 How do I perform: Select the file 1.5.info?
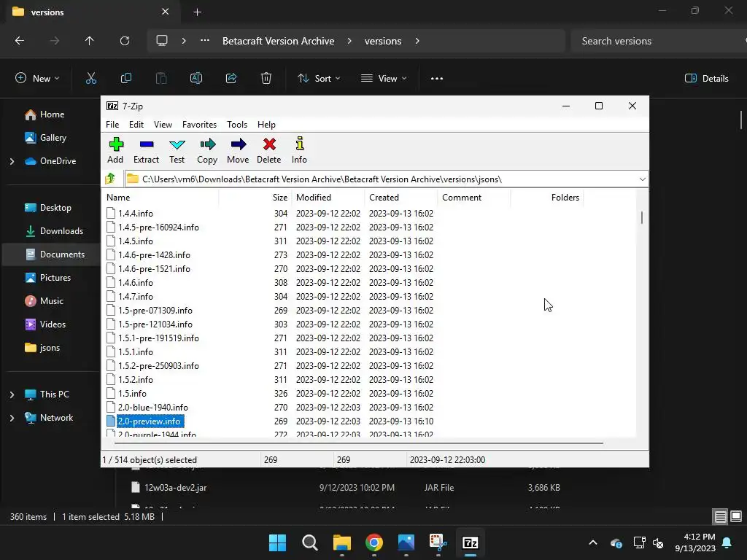coord(132,393)
